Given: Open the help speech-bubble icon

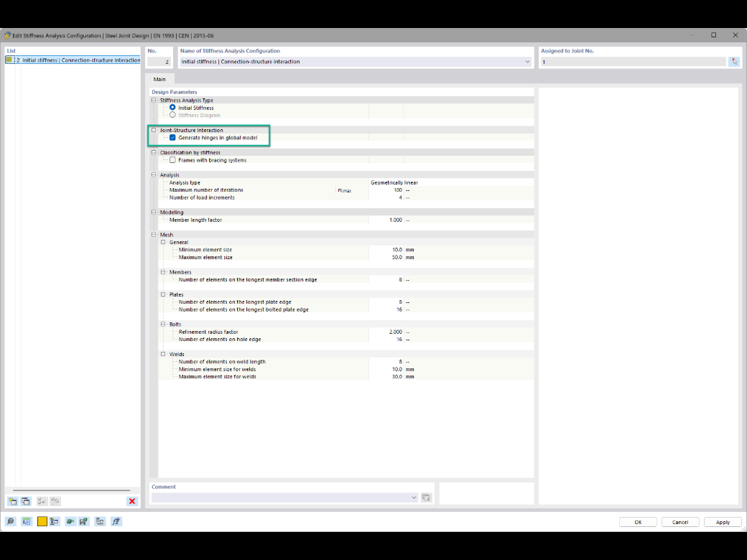Looking at the screenshot, I should pos(11,521).
